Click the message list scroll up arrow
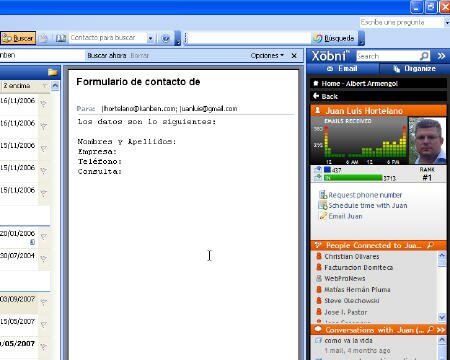 point(55,86)
